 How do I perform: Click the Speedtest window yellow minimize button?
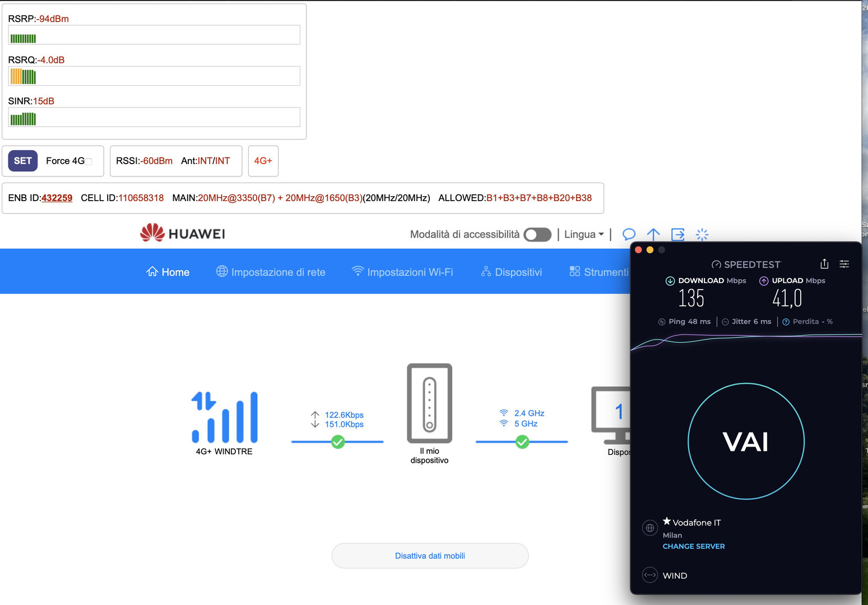click(x=650, y=250)
